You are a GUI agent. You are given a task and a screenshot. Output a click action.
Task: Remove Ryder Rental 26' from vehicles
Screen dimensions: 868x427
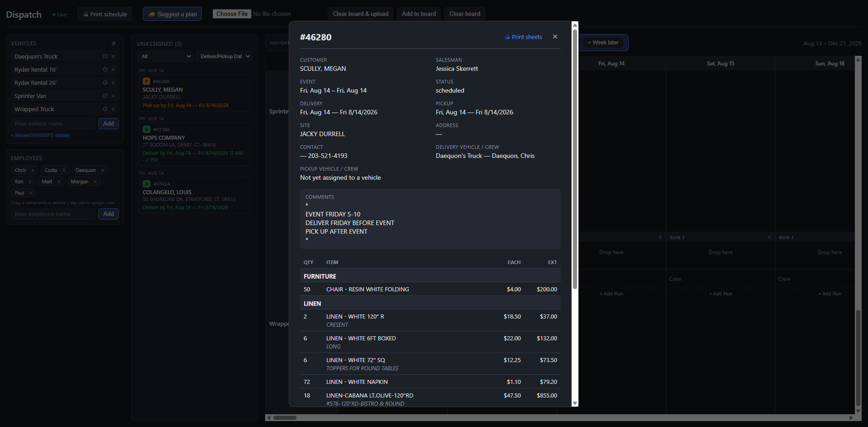click(x=113, y=83)
